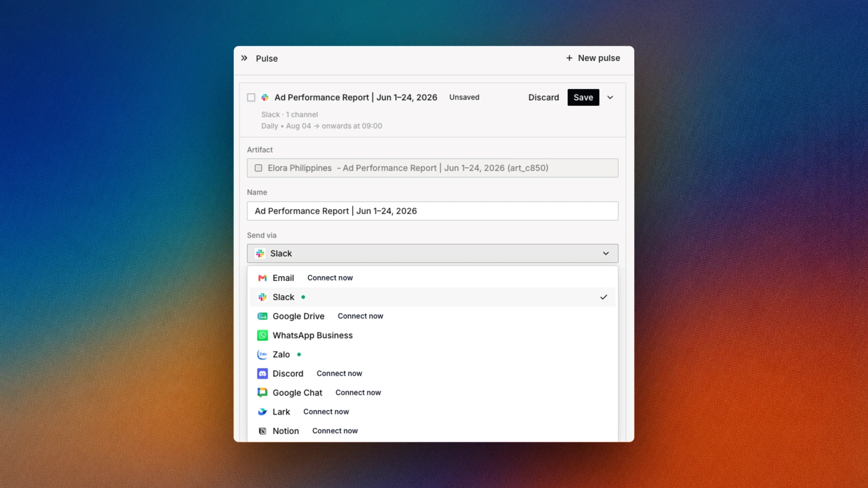Choose Google Drive from the list
The image size is (868, 488).
pyautogui.click(x=432, y=316)
